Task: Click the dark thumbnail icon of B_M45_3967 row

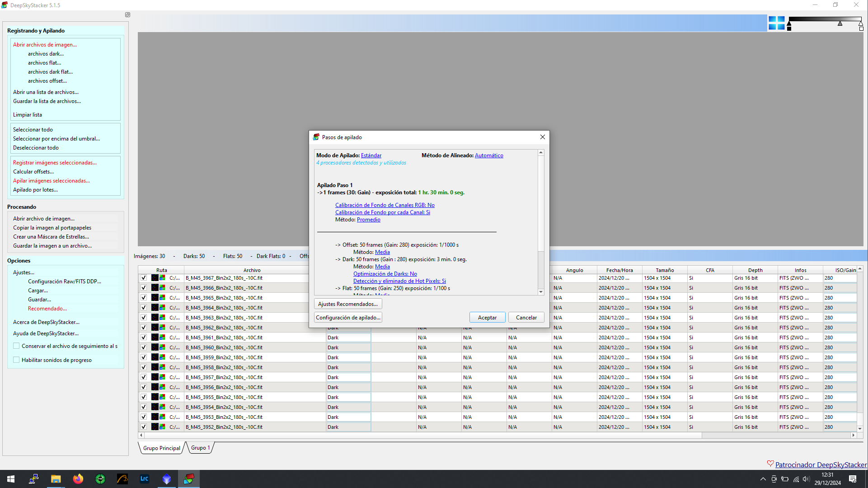Action: [155, 278]
